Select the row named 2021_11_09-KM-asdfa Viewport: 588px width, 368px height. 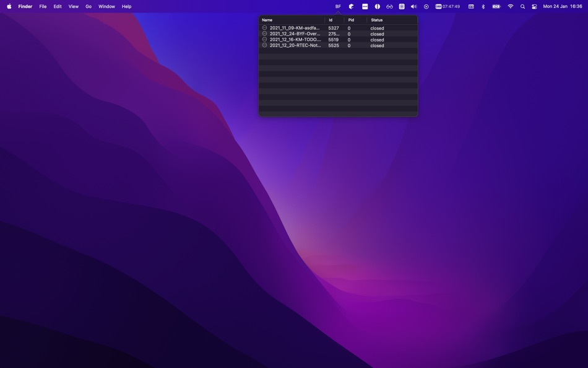tap(338, 28)
